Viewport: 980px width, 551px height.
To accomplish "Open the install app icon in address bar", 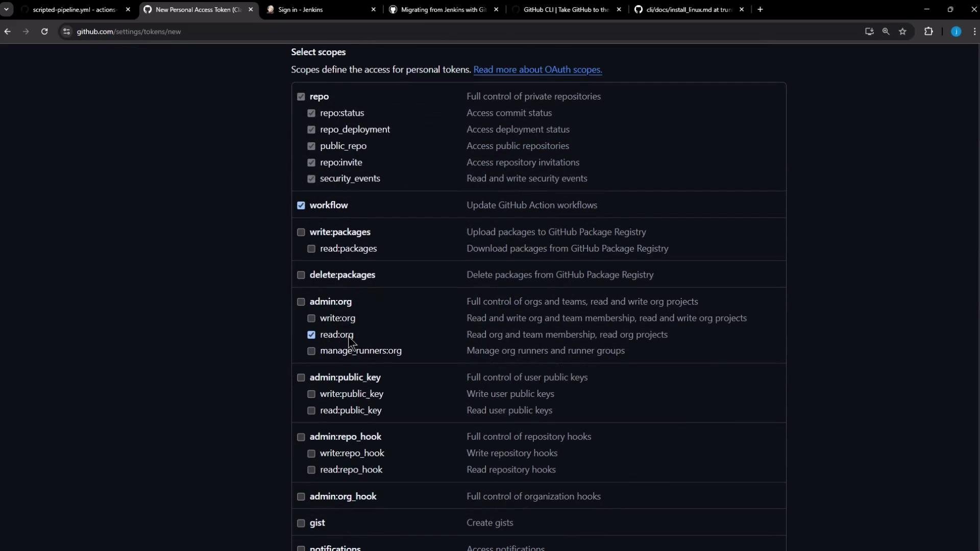I will click(x=869, y=32).
